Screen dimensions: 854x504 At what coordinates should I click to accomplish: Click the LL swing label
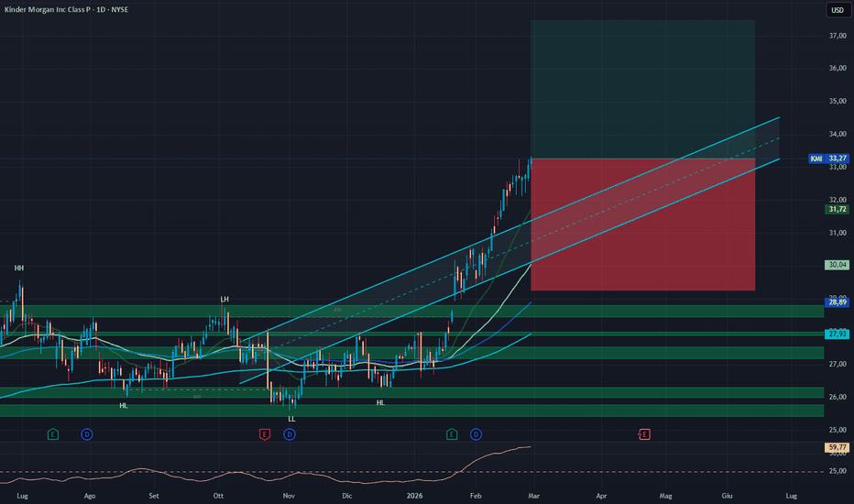pos(292,419)
